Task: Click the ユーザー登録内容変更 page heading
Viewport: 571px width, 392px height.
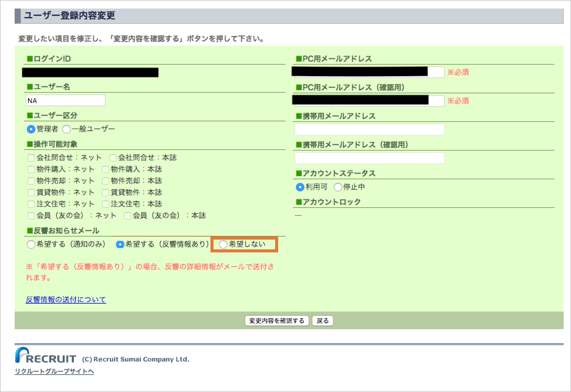Action: click(70, 16)
